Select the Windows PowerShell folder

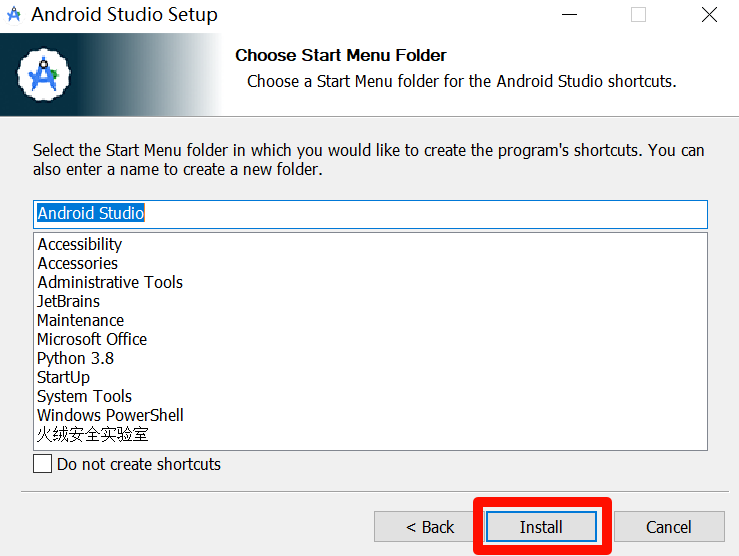coord(111,415)
